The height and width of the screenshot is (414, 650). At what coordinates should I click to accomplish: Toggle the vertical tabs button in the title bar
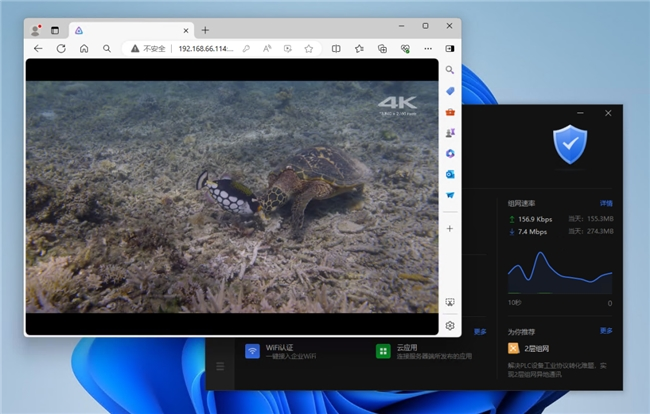[55, 30]
